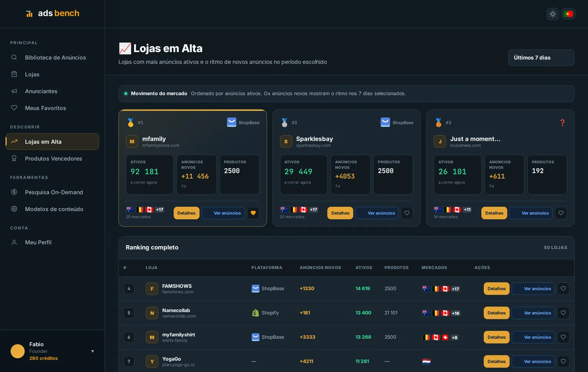Screen dimensions: 588x372
Task: Click Fabio's orange avatar
Action: (x=18, y=351)
